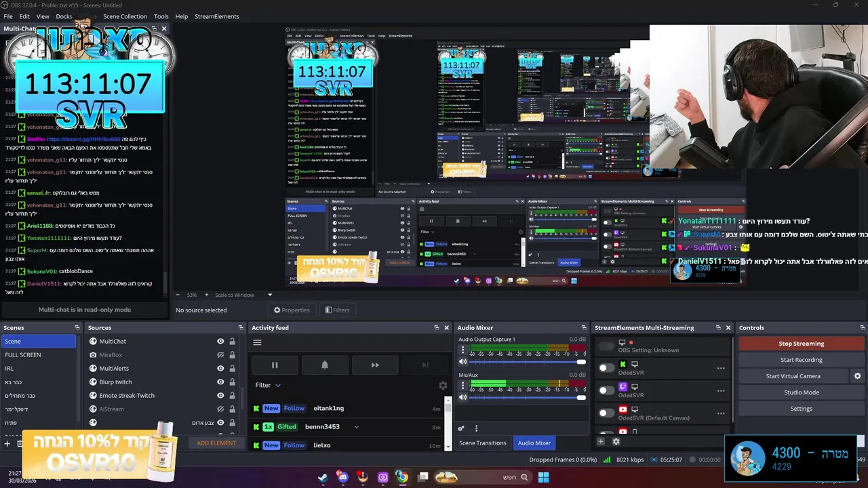Unlock the MultiChat source lock

pyautogui.click(x=232, y=342)
